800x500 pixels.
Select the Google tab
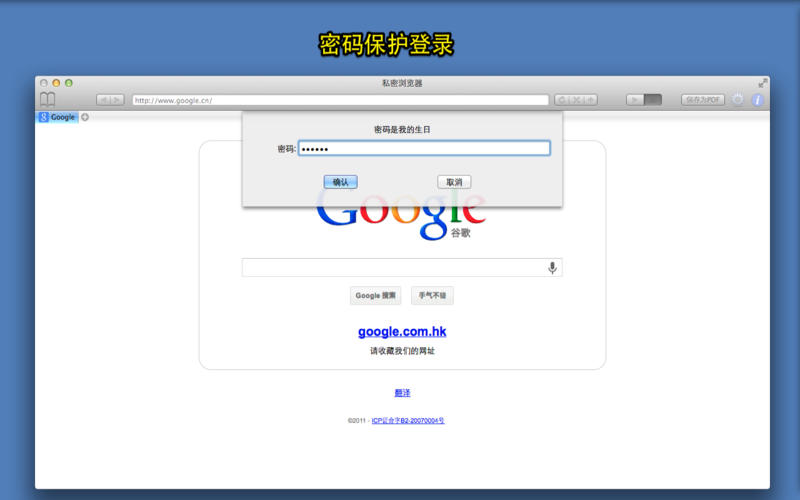pos(58,117)
